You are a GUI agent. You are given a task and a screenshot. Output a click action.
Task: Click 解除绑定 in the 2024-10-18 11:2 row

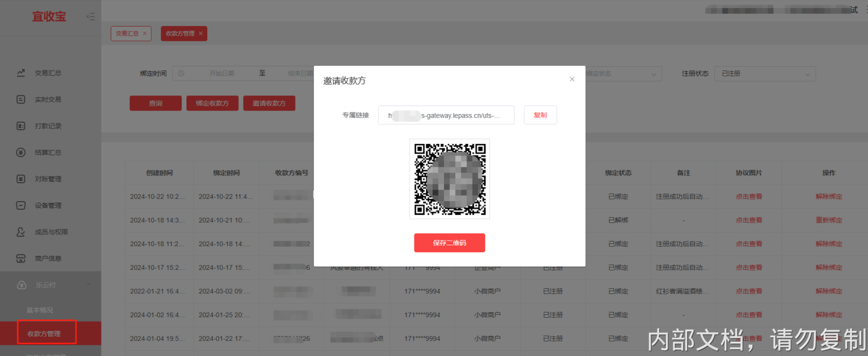(x=829, y=244)
